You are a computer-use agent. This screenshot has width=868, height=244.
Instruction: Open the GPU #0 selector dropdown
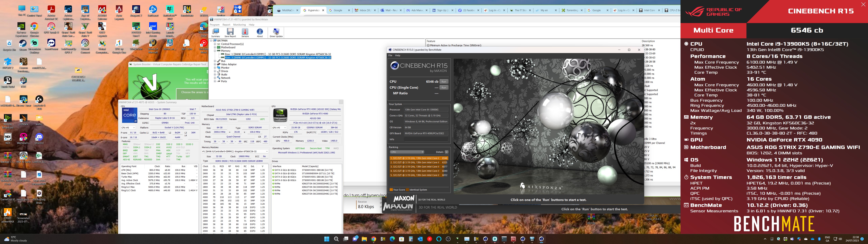[279, 128]
